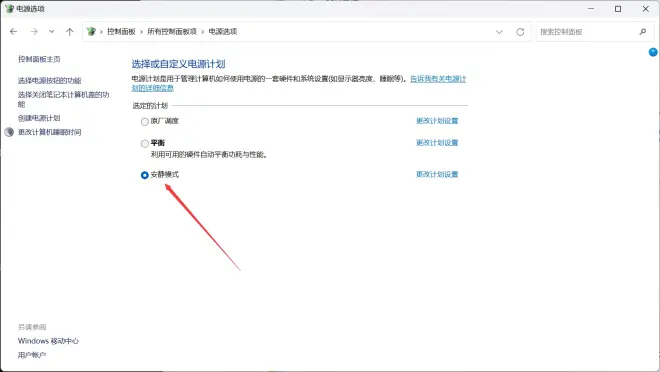Go forward with the forward arrow

click(34, 32)
